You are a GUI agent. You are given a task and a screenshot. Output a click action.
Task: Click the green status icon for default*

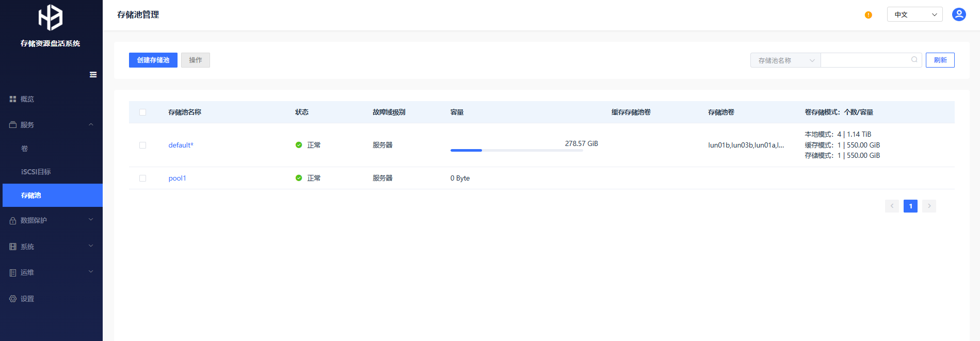(x=299, y=145)
